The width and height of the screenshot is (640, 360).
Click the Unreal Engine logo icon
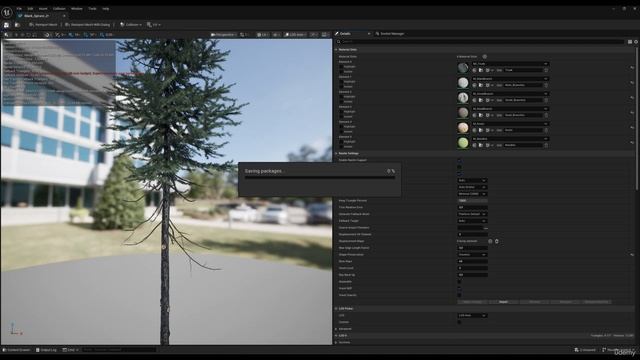(x=7, y=13)
